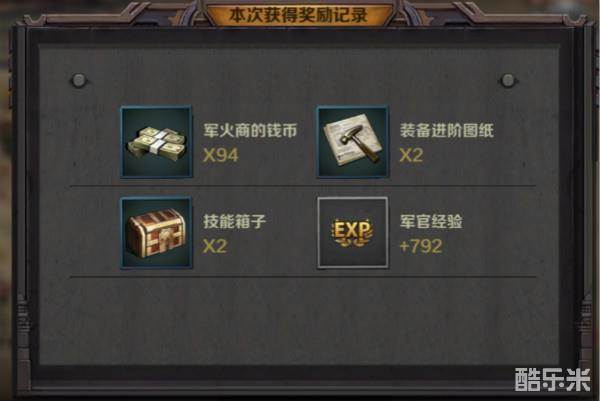Click the X2 count beside blueprint
This screenshot has width=600, height=401.
411,155
